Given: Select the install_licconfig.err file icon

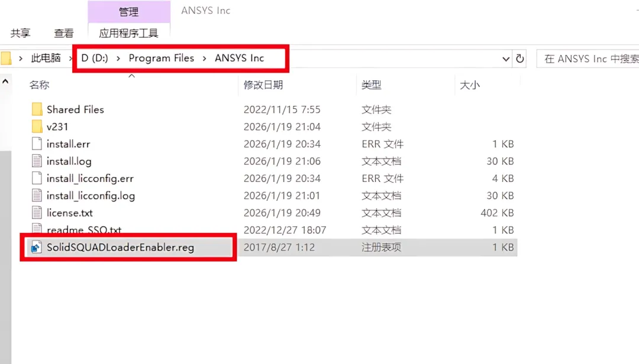Looking at the screenshot, I should pos(37,178).
